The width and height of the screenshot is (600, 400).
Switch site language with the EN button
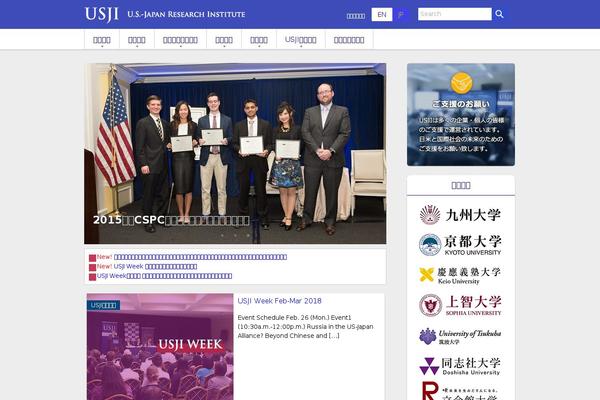coord(382,15)
